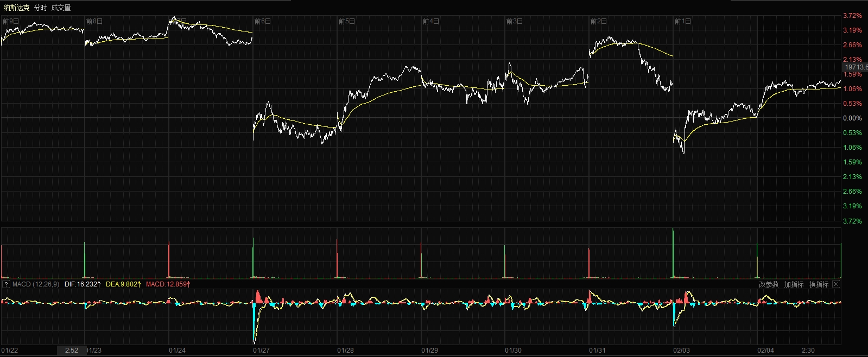Screen dimensions: 868x357
Task: Click the 前2日 day label
Action: [599, 22]
